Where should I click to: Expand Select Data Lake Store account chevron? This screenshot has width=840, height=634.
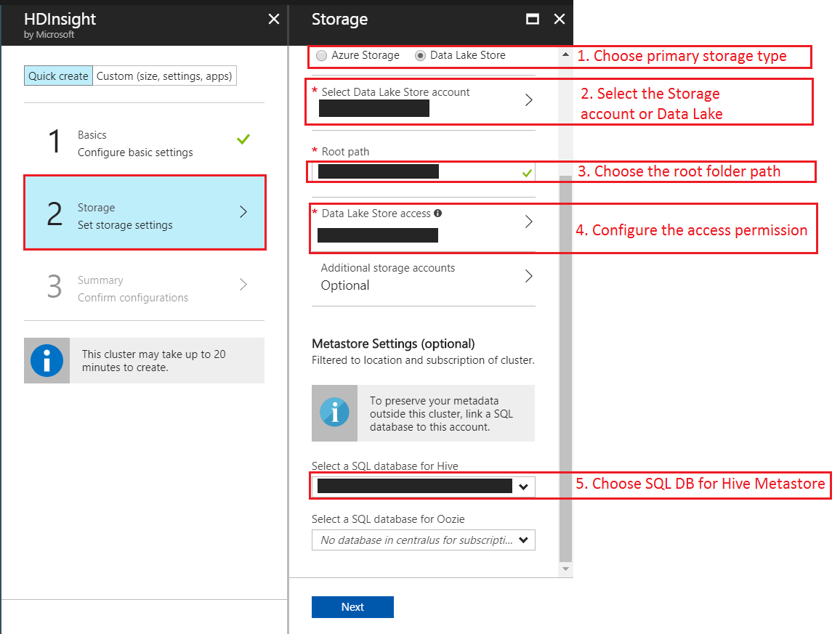click(529, 100)
